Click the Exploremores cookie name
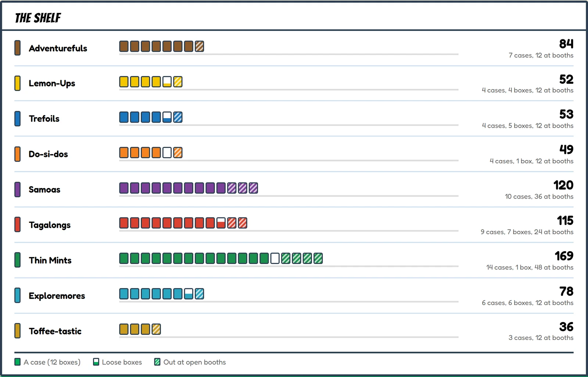Screen dimensions: 588x377 click(57, 296)
